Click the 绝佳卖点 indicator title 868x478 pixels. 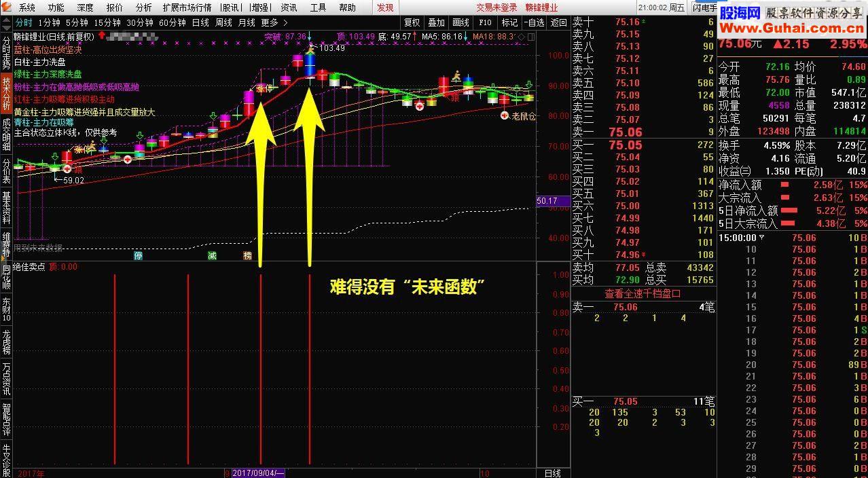(29, 267)
